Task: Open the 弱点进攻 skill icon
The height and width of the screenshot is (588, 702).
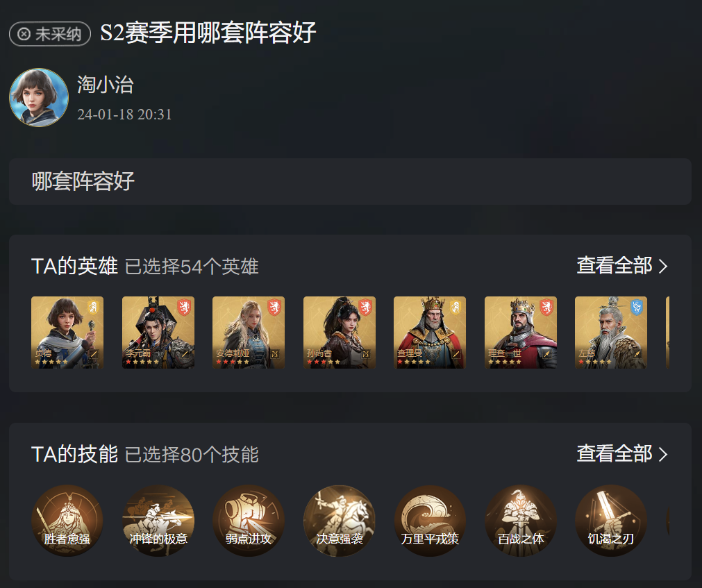Action: click(x=249, y=521)
